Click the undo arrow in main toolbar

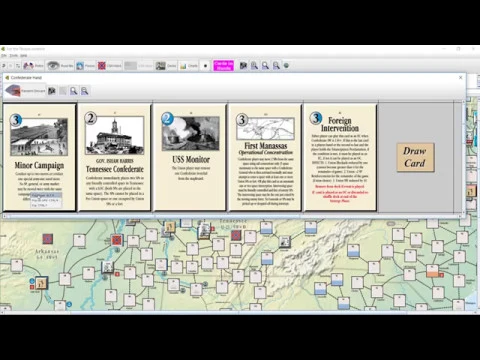coord(4,66)
